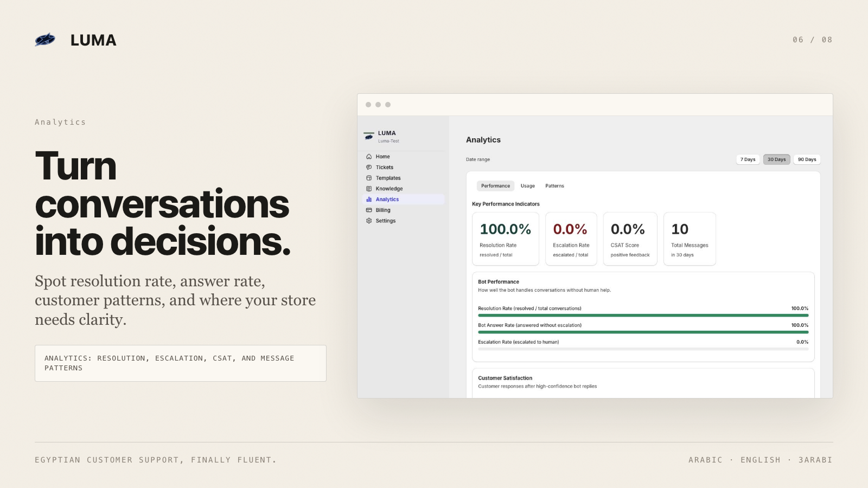Click the "Turn conversations into decisions." headline

[x=163, y=203]
